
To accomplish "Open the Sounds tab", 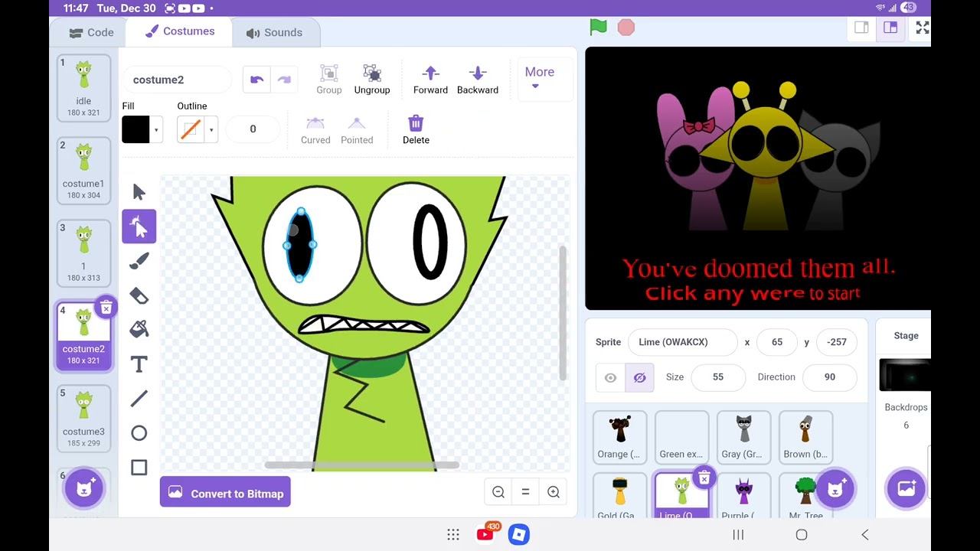I will (274, 32).
